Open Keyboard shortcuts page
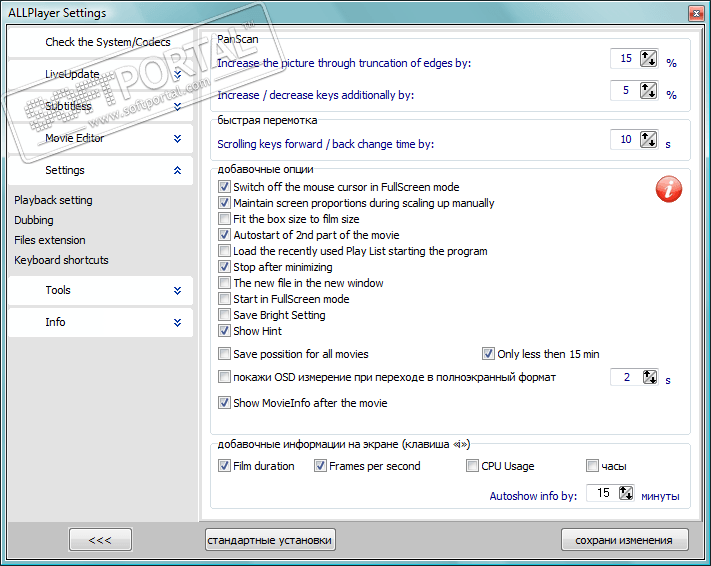 pos(61,260)
